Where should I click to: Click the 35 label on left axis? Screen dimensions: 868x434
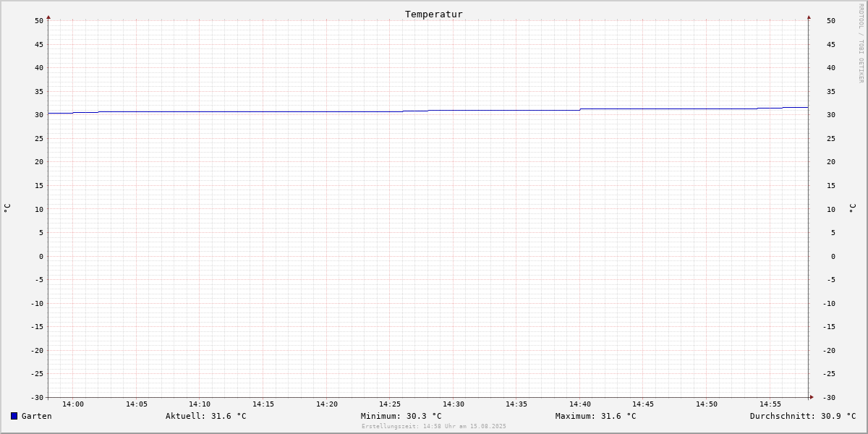pos(39,92)
